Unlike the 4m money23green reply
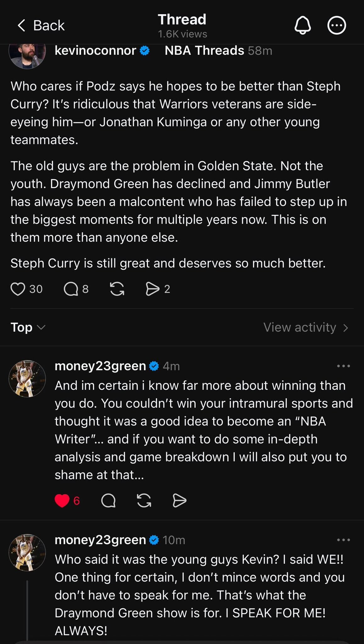364x644 pixels. (62, 501)
